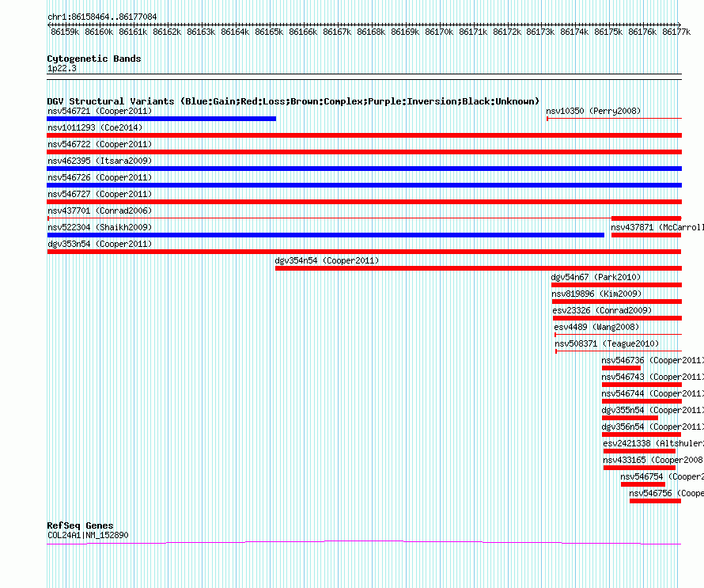
Task: Click the dgv353n54 (Cooper2011) label
Action: coord(100,244)
